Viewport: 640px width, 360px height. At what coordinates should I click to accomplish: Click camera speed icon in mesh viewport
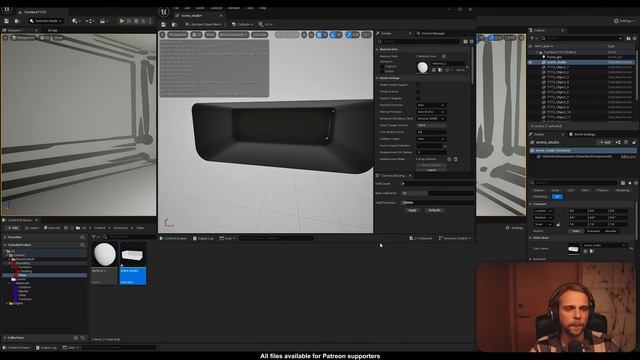pyautogui.click(x=366, y=35)
